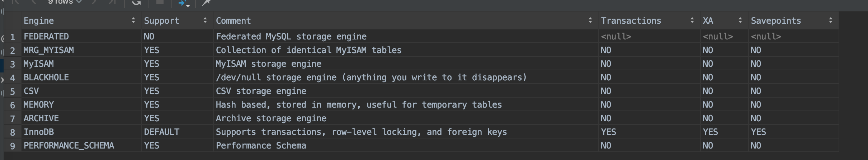Sort by the Support column arrows

[205, 20]
